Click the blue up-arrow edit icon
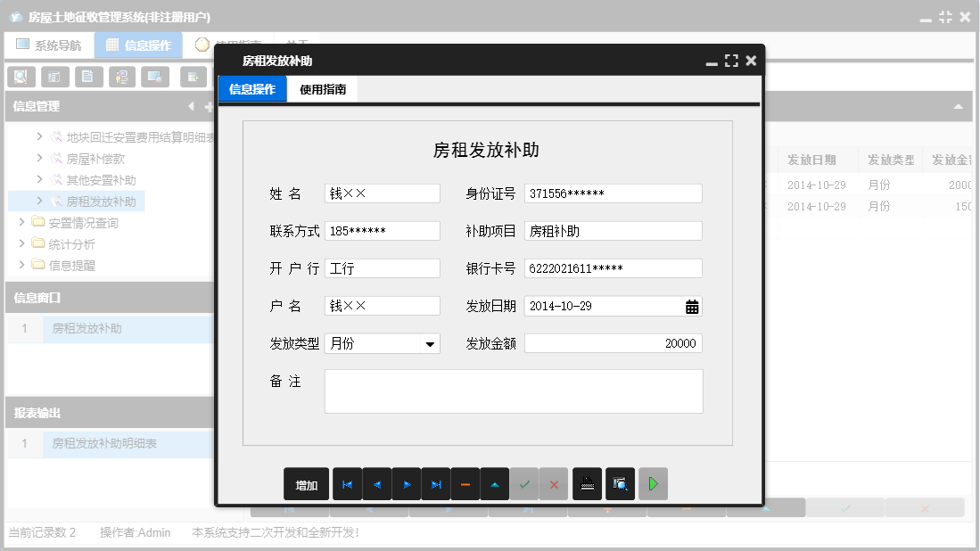This screenshot has height=551, width=980. 495,483
